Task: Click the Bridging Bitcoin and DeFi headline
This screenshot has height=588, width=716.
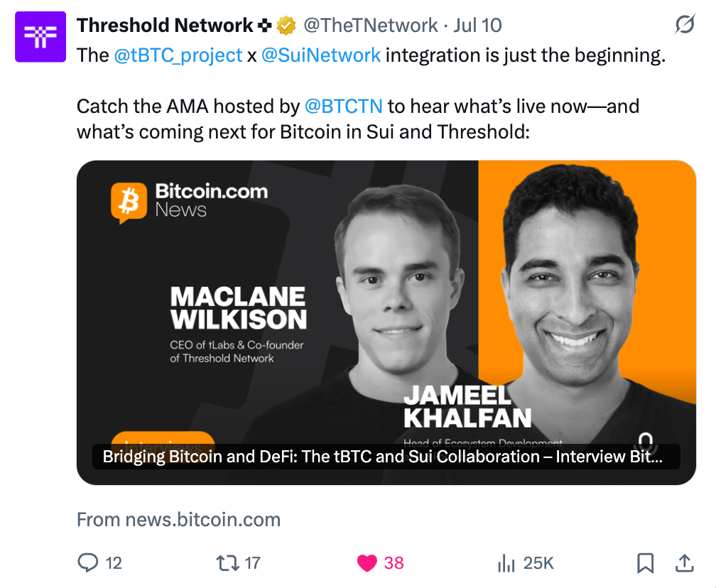Action: point(383,457)
